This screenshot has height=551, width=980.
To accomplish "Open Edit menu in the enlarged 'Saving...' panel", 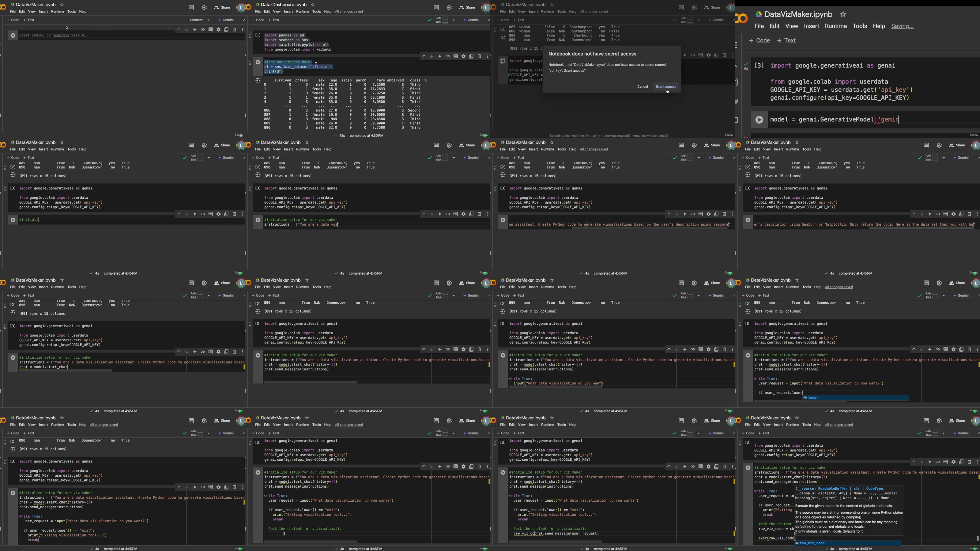I will (x=775, y=26).
